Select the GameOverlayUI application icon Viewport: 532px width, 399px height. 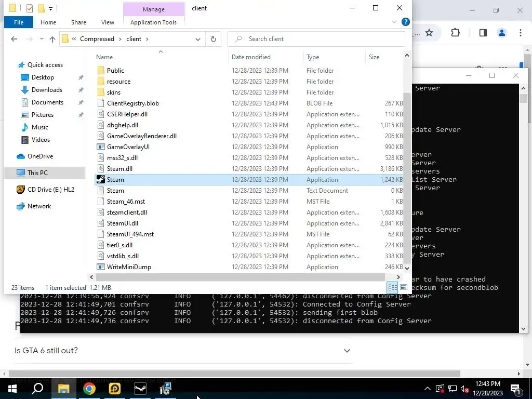pos(100,147)
